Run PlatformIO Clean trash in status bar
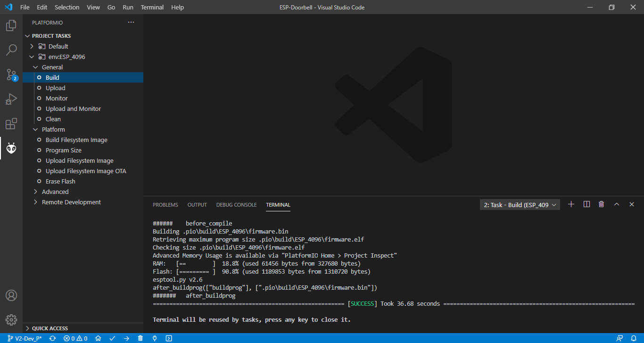The height and width of the screenshot is (343, 644). click(x=140, y=338)
